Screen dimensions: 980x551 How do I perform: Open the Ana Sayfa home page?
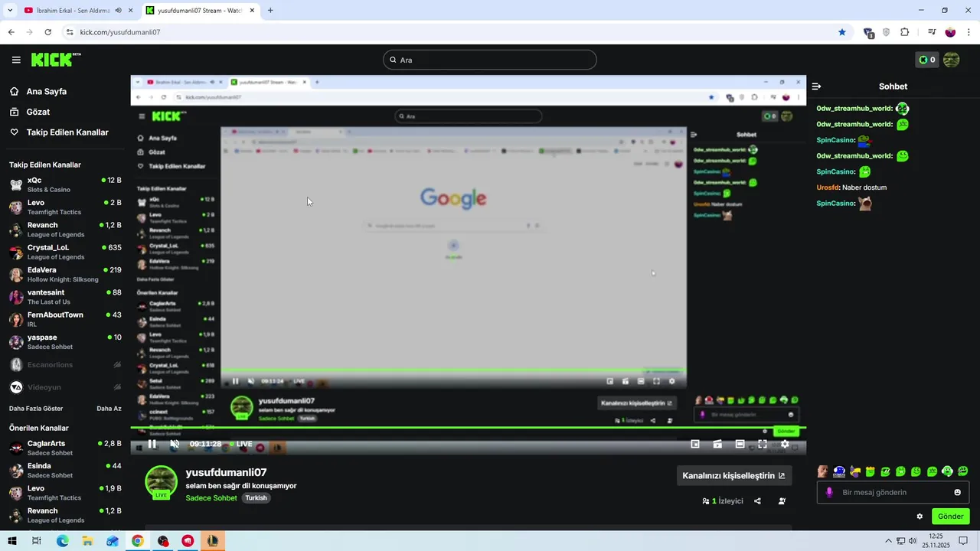click(47, 91)
